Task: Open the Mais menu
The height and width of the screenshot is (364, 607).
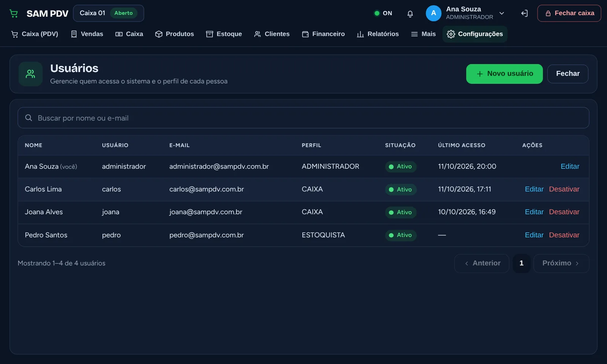Action: (423, 34)
